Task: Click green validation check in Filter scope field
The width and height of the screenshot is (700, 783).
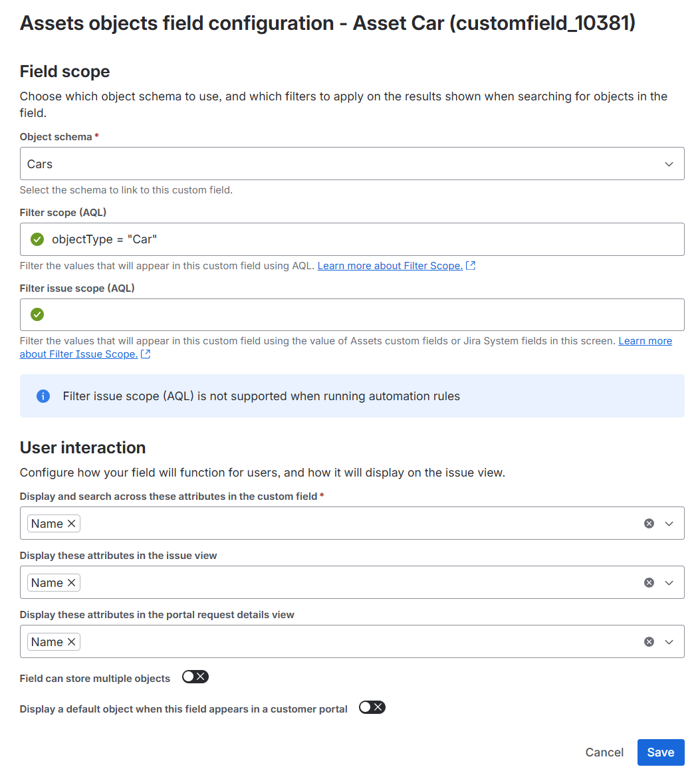Action: coord(37,239)
